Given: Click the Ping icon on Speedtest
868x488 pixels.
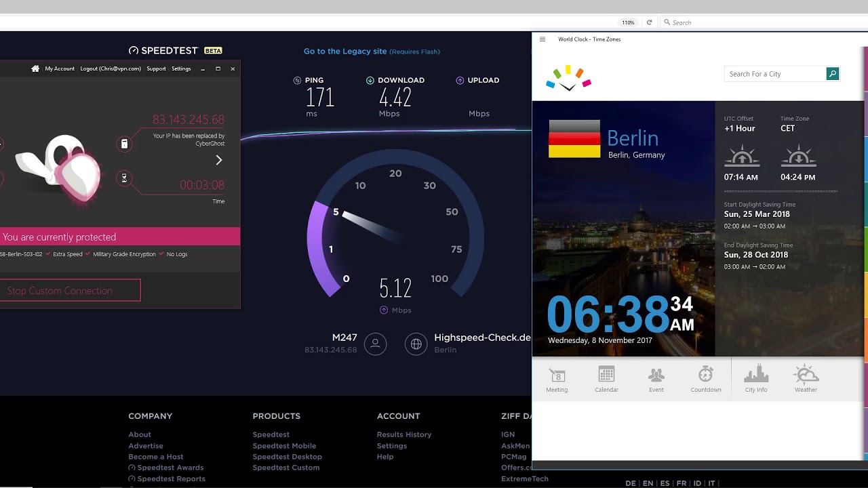Looking at the screenshot, I should [297, 80].
